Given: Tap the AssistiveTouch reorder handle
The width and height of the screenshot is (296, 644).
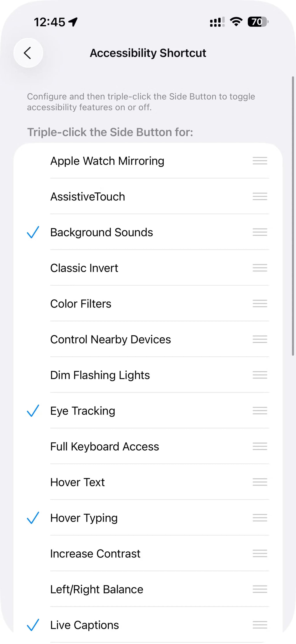Looking at the screenshot, I should tap(260, 197).
